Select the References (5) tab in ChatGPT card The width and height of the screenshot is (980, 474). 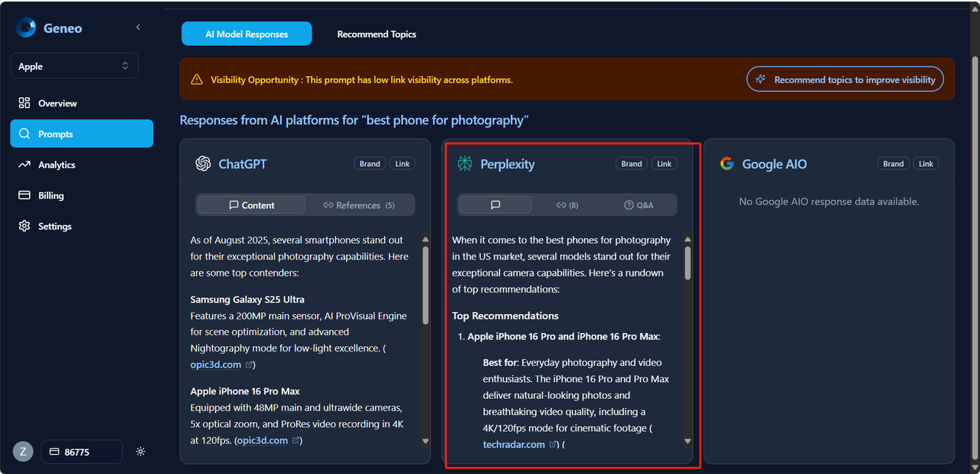point(359,205)
